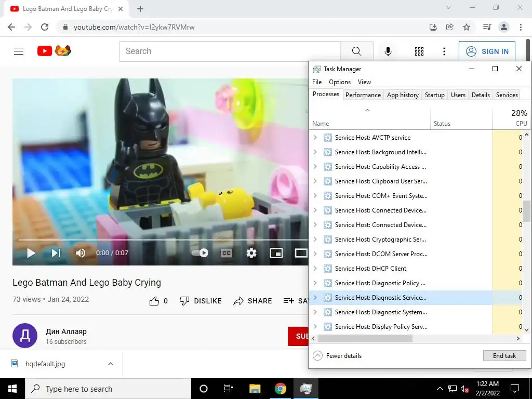Screen dimensions: 532x399
Task: Mute the video volume
Action: 81,253
